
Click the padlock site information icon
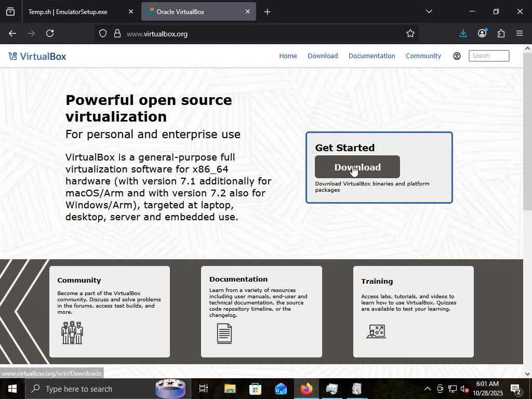[117, 33]
